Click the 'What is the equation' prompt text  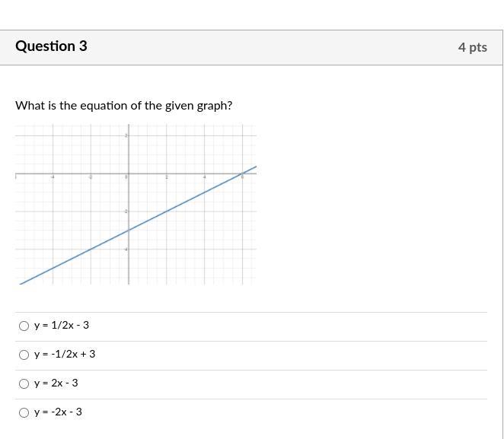pyautogui.click(x=124, y=106)
